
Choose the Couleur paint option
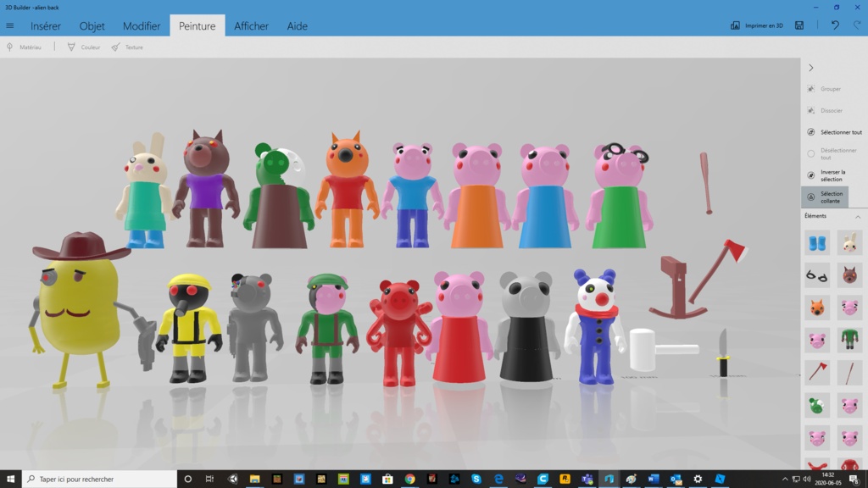click(84, 47)
